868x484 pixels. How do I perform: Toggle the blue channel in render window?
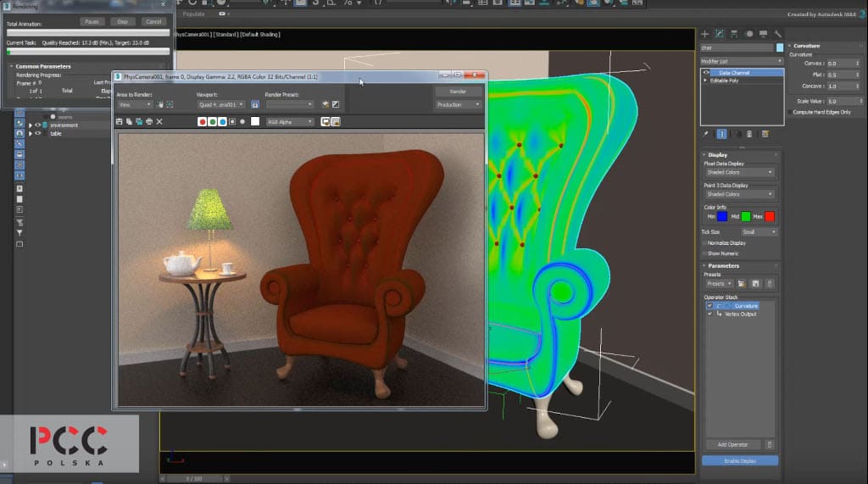point(222,122)
